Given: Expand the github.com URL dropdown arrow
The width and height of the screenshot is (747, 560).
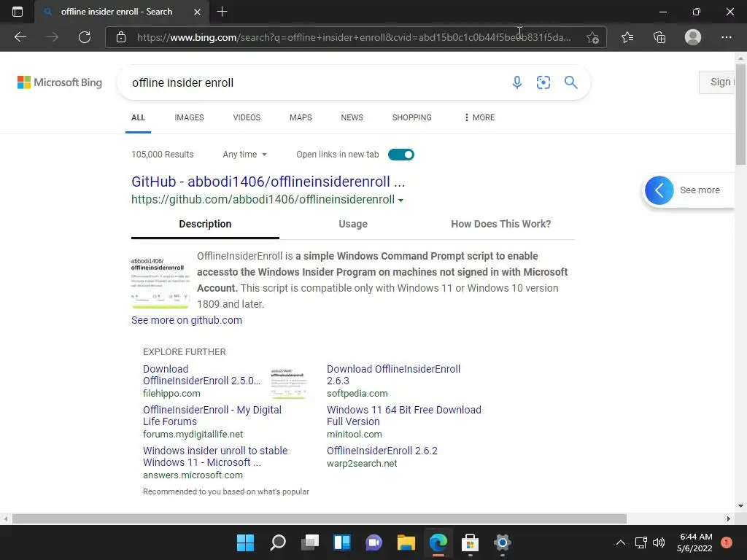Looking at the screenshot, I should point(400,200).
